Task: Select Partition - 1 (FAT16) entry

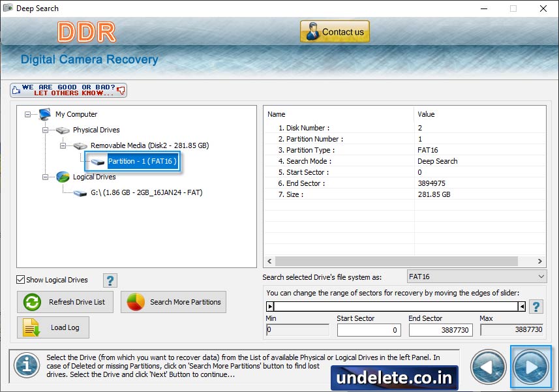Action: 142,161
